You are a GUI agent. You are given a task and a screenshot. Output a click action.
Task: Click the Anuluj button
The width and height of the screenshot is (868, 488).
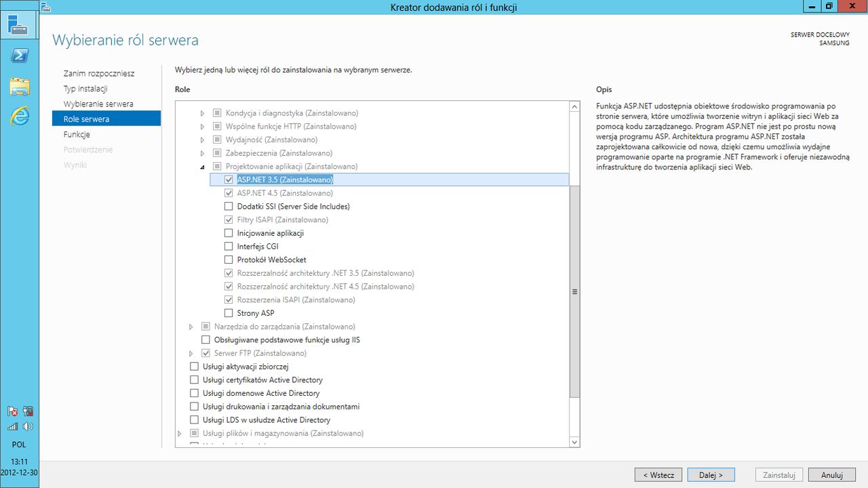pos(832,475)
